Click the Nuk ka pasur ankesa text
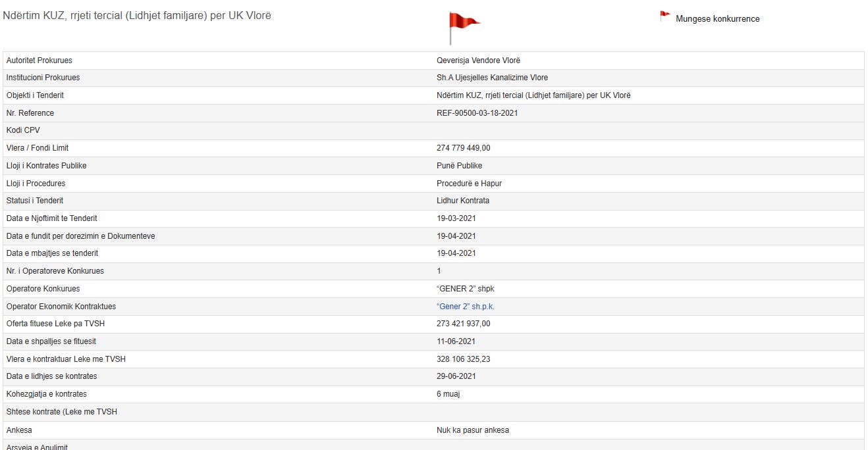Screen dimensions: 868x450 [472, 430]
